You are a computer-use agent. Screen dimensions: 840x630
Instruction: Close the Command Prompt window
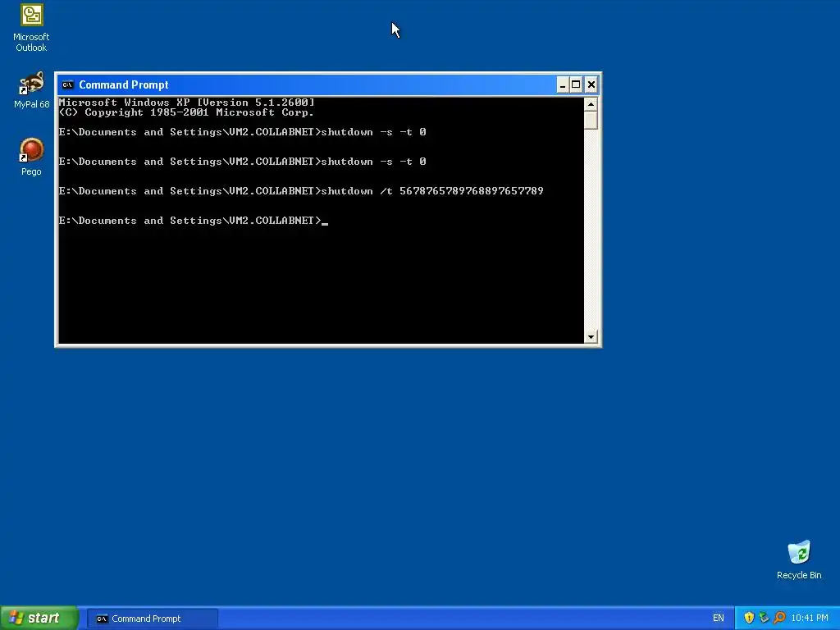591,84
